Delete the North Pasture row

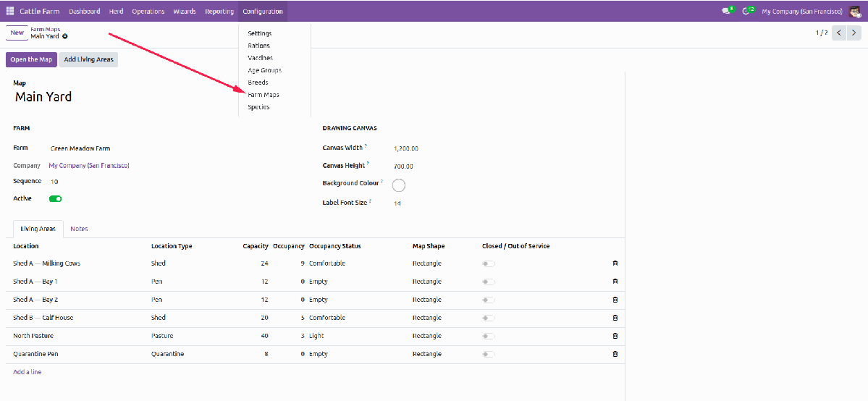(615, 336)
